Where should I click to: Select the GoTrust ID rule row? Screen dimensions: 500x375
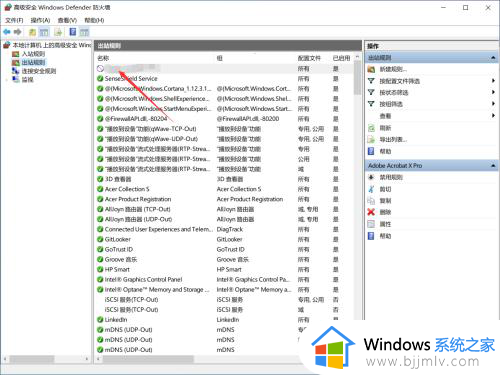(x=223, y=249)
